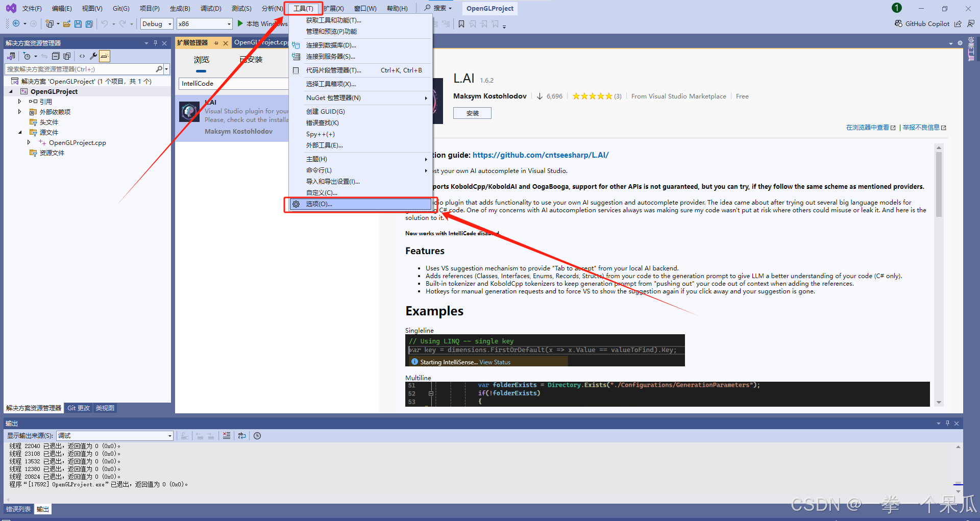
Task: Switch to the 类视图 tab
Action: [105, 408]
